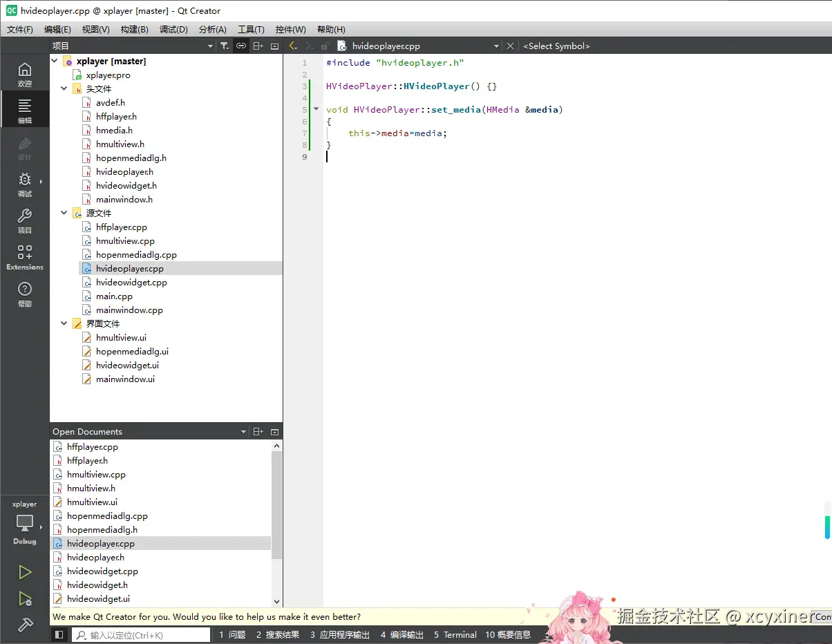Toggle synchronize with editor link icon
Image resolution: width=832 pixels, height=644 pixels.
(240, 46)
